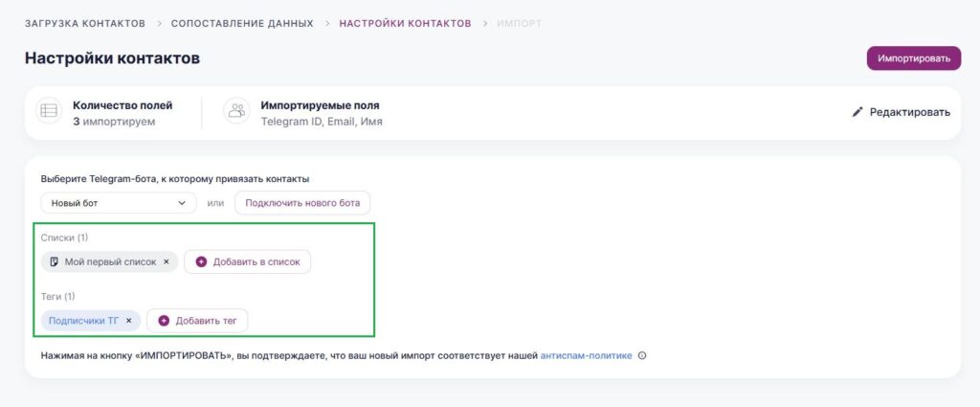The image size is (980, 407).
Task: Click the list icon in Мой первый список chip
Action: pos(55,262)
